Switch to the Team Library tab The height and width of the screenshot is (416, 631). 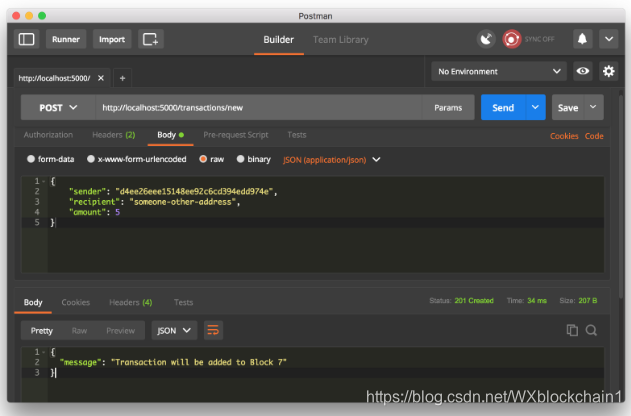coord(341,40)
